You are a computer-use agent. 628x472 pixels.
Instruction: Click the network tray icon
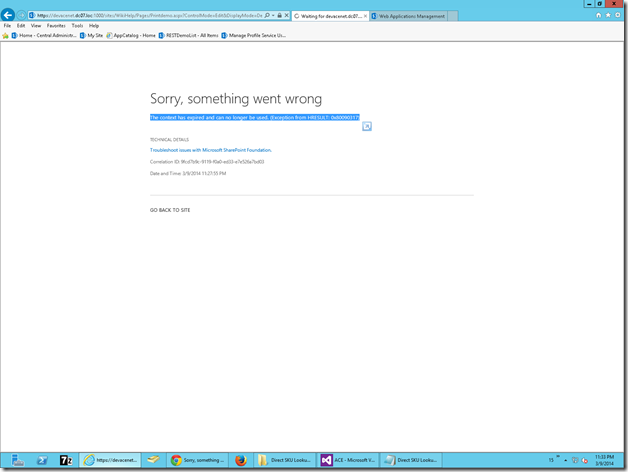coord(575,460)
